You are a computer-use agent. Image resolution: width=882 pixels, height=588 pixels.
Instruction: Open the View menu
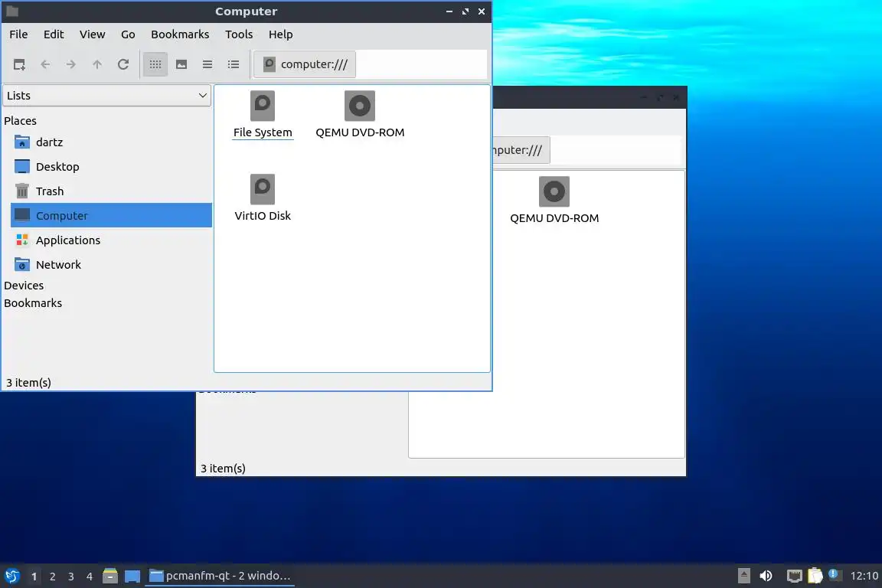click(92, 34)
